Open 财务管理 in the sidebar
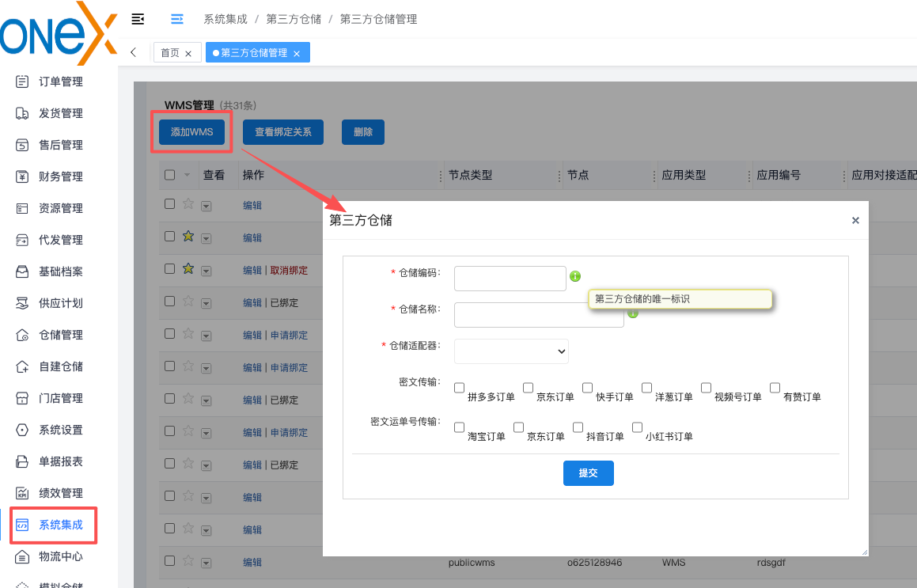Image resolution: width=917 pixels, height=588 pixels. pyautogui.click(x=49, y=176)
